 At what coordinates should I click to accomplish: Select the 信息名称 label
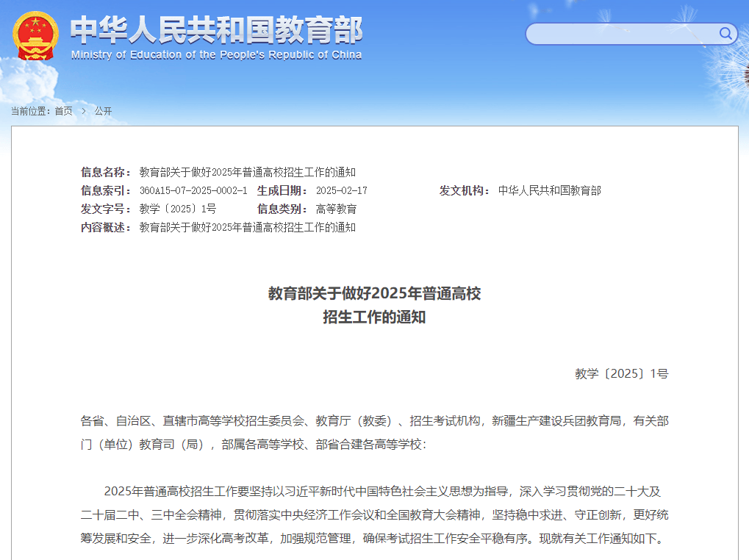(x=105, y=173)
